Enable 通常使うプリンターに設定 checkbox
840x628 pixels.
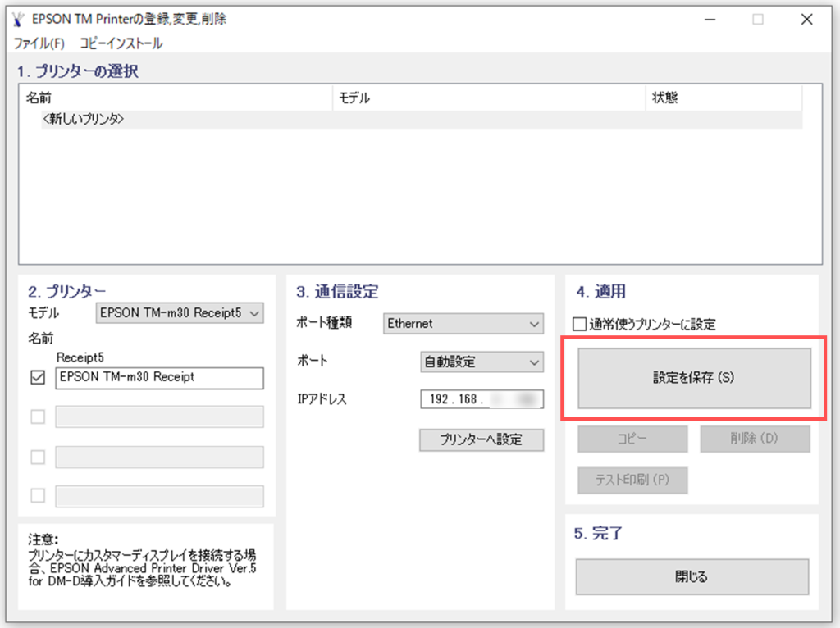pos(579,325)
